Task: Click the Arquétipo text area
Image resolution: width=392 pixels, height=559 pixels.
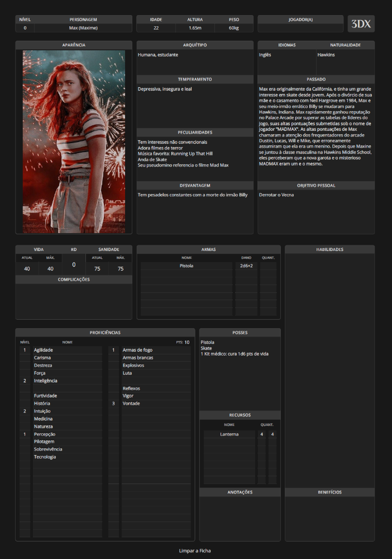Action: coord(195,62)
